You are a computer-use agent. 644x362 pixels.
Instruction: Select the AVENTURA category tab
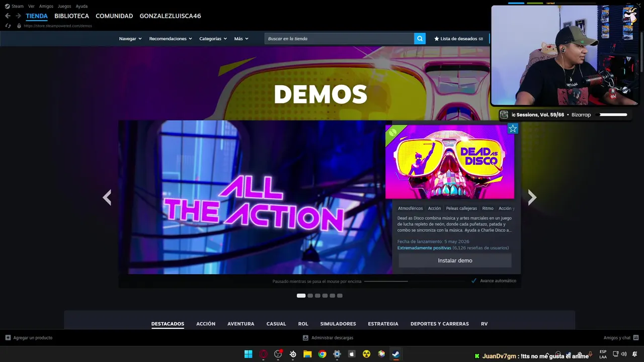click(x=240, y=324)
